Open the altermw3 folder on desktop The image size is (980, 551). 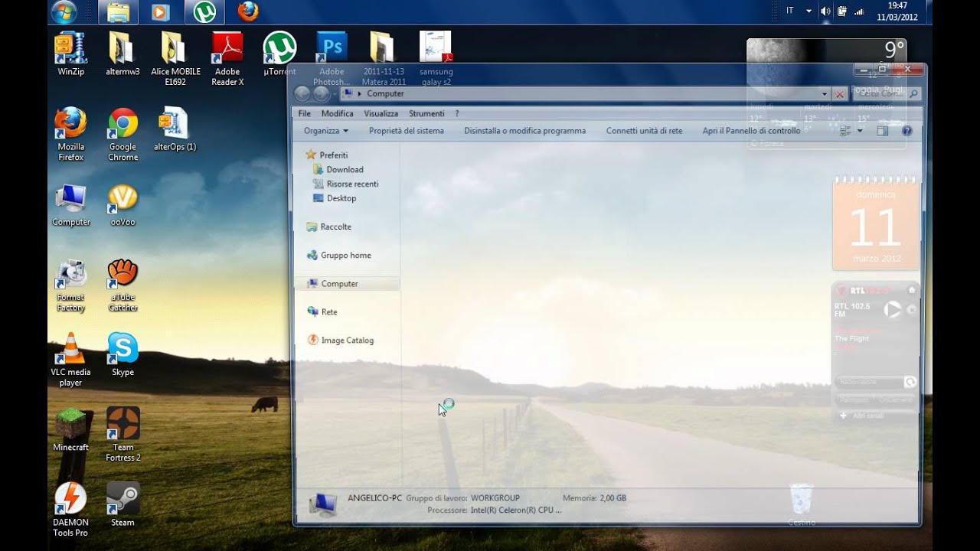click(122, 54)
